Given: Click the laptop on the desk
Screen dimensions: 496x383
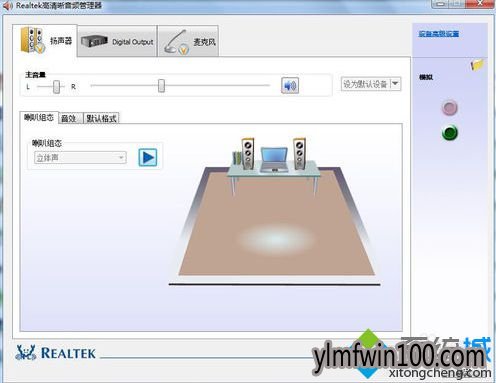Looking at the screenshot, I should click(274, 160).
